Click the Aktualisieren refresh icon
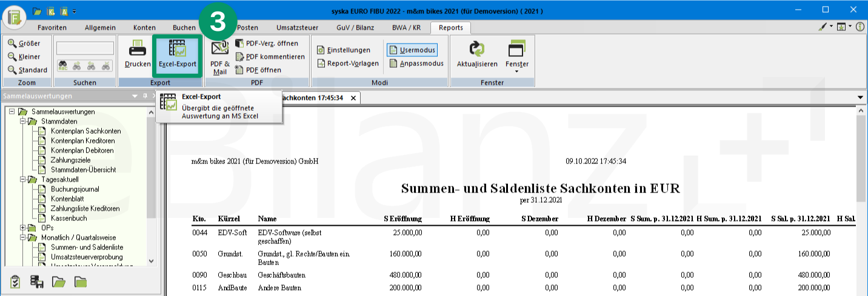This screenshot has width=868, height=296. click(477, 48)
